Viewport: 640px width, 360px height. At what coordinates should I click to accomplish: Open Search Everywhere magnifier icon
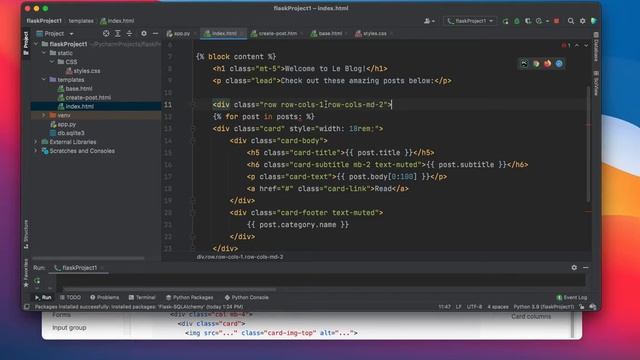coord(571,21)
